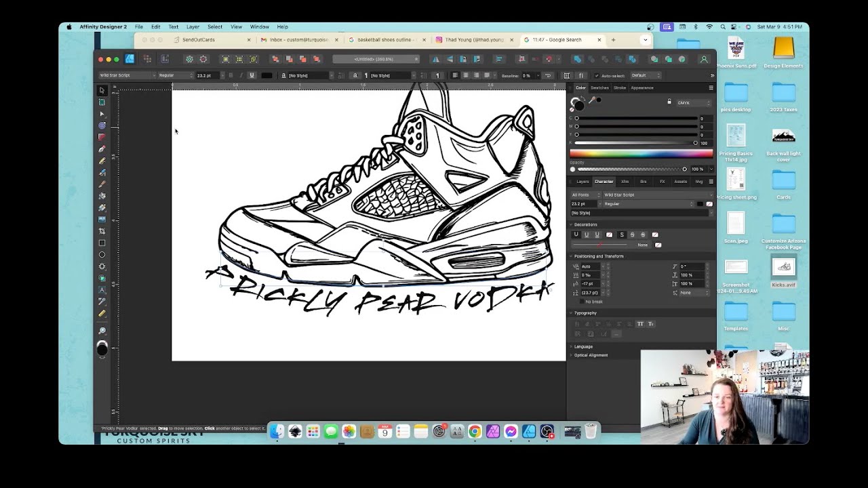Viewport: 868px width, 488px height.
Task: Click the black text color swatch in toolbar
Action: coord(267,75)
